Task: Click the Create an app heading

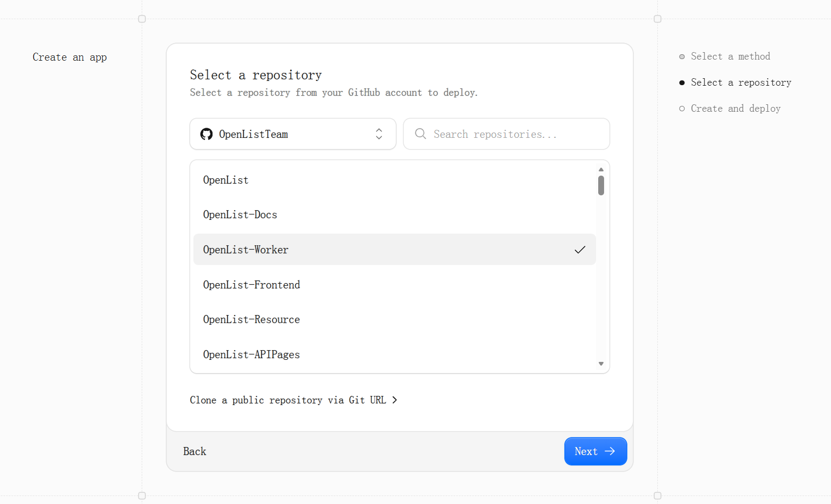Action: click(x=70, y=57)
